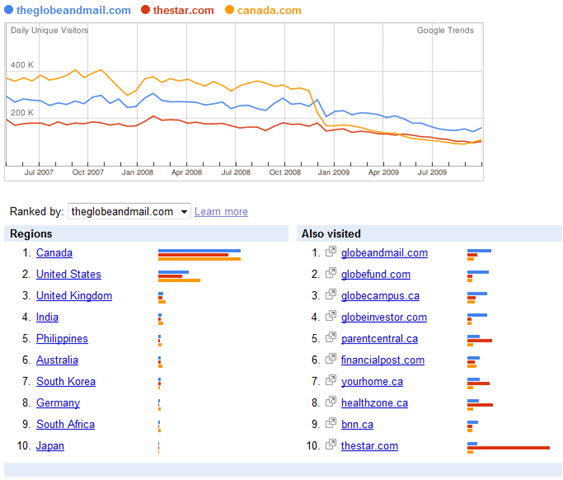Click external link icon beside financialpost.com
Image resolution: width=563 pixels, height=480 pixels.
click(331, 359)
